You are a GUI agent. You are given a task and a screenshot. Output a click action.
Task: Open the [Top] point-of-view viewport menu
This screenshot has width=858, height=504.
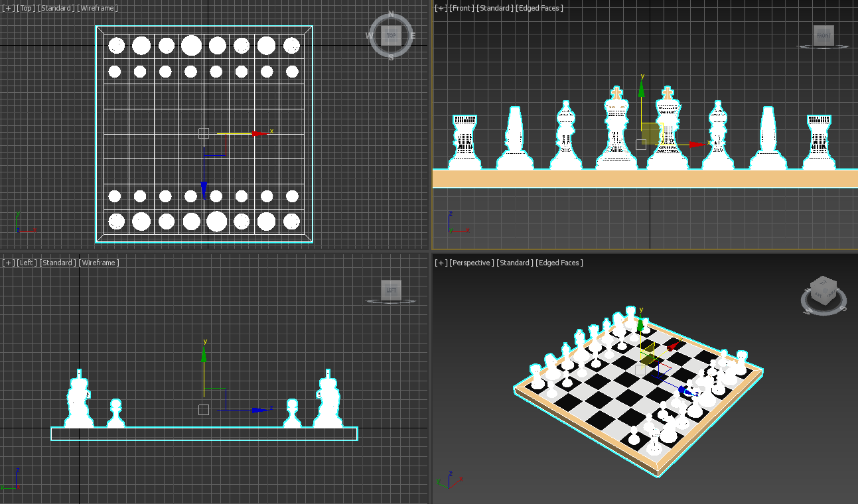tap(27, 8)
